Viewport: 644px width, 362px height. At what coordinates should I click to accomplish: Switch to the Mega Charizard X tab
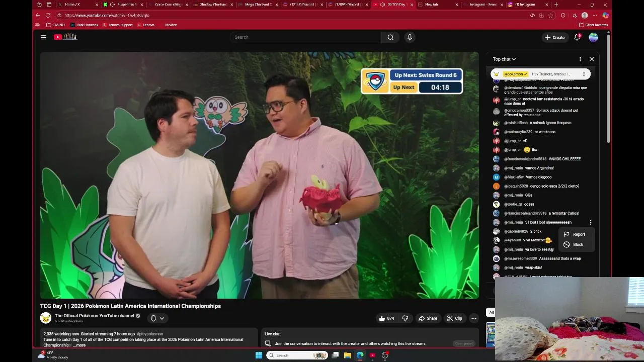click(x=258, y=5)
